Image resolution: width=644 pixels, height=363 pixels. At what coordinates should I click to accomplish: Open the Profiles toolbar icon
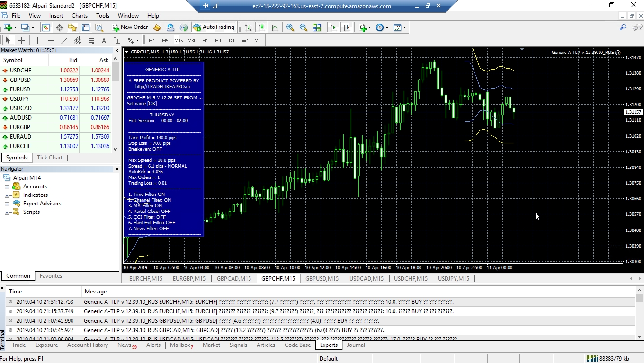(26, 27)
